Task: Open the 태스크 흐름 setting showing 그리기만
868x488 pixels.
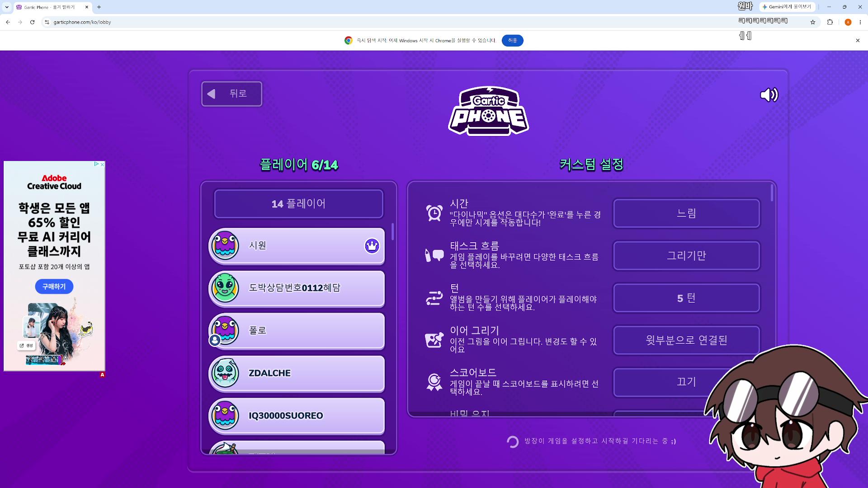Action: point(686,256)
